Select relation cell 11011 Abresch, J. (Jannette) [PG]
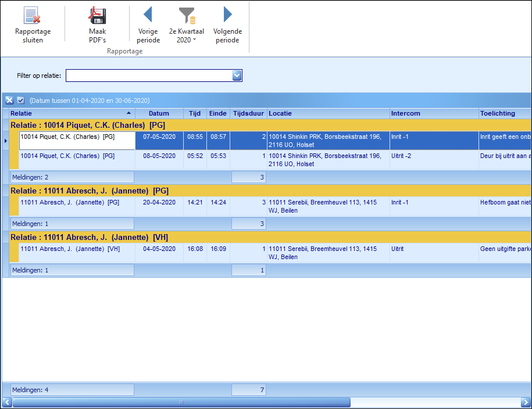 [x=77, y=206]
